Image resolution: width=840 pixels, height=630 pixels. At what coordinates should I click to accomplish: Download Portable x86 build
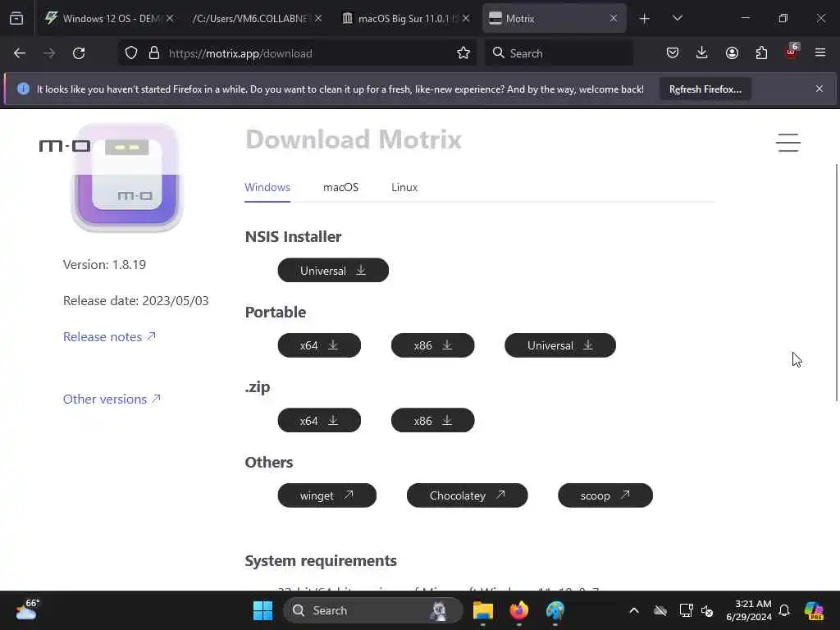(x=433, y=345)
